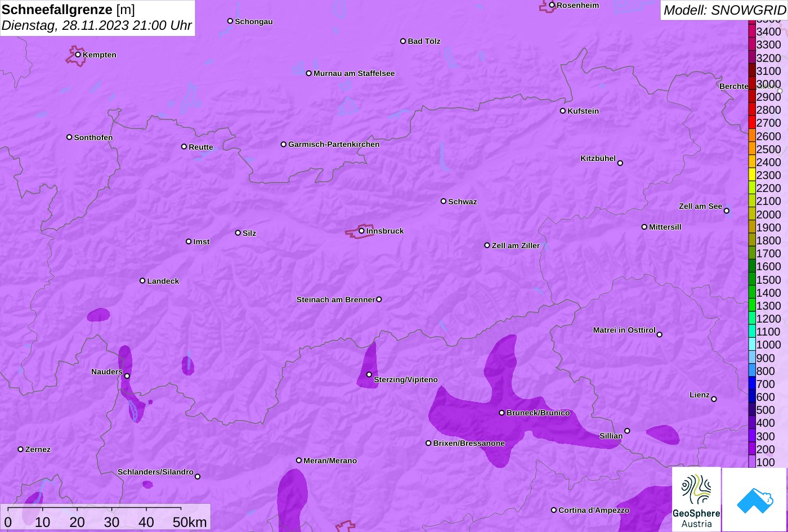
Task: Click the Nauders location dot
Action: pyautogui.click(x=127, y=376)
